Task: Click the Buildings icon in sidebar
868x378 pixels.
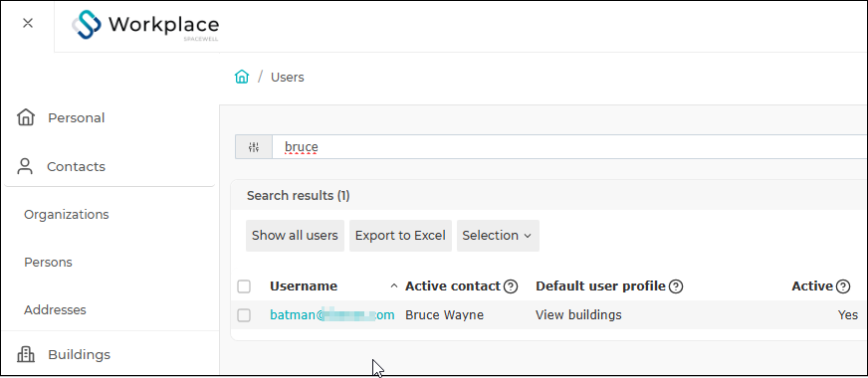Action: 26,354
